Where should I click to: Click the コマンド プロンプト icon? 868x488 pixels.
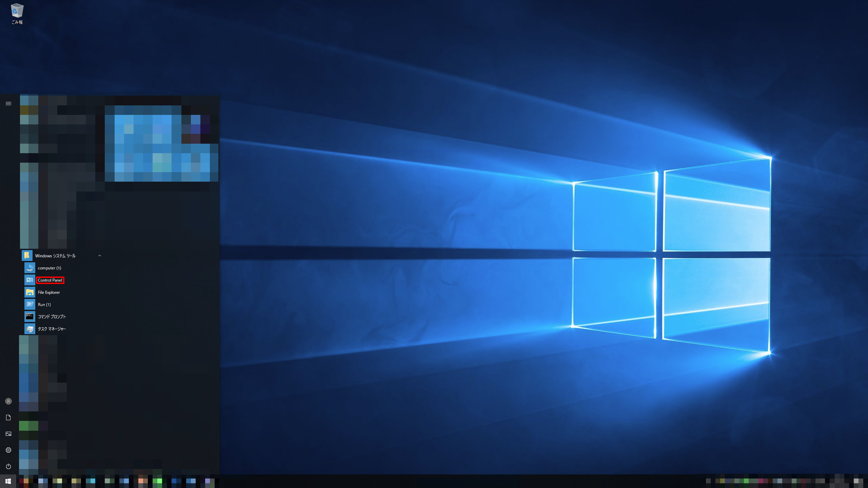point(30,317)
